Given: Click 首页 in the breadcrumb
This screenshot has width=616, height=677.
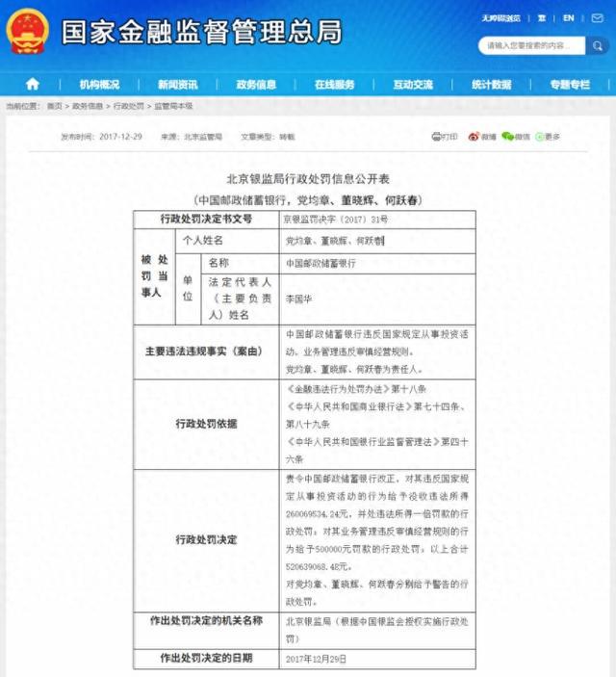Looking at the screenshot, I should tap(55, 106).
